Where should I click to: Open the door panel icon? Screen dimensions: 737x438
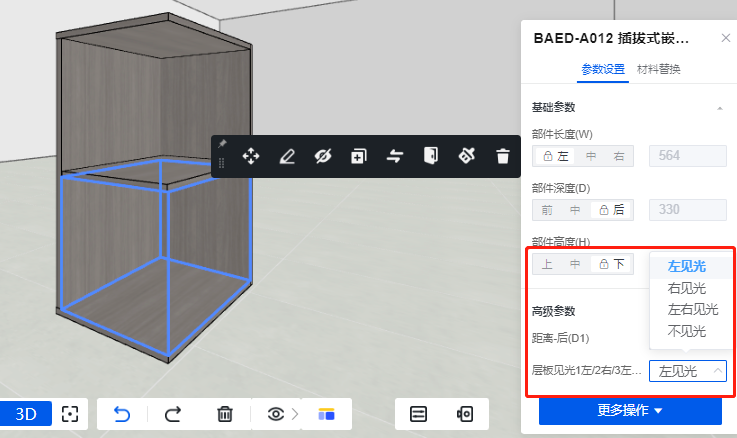[x=431, y=156]
